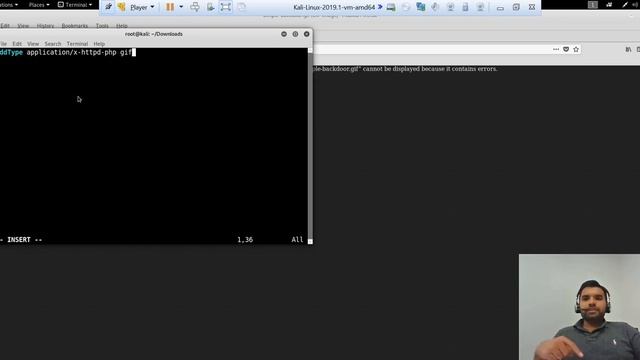Click the hard disk device icon
Screen dimensions: 640x360
click(x=391, y=7)
